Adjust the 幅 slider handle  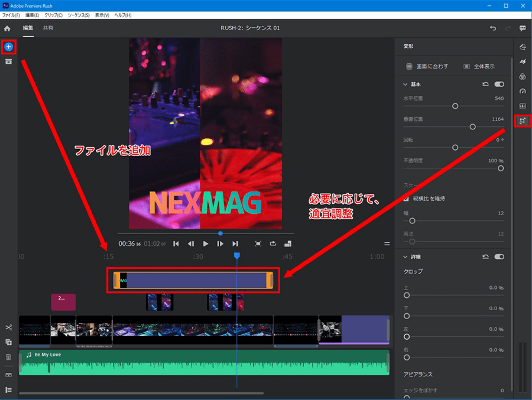[x=412, y=221]
